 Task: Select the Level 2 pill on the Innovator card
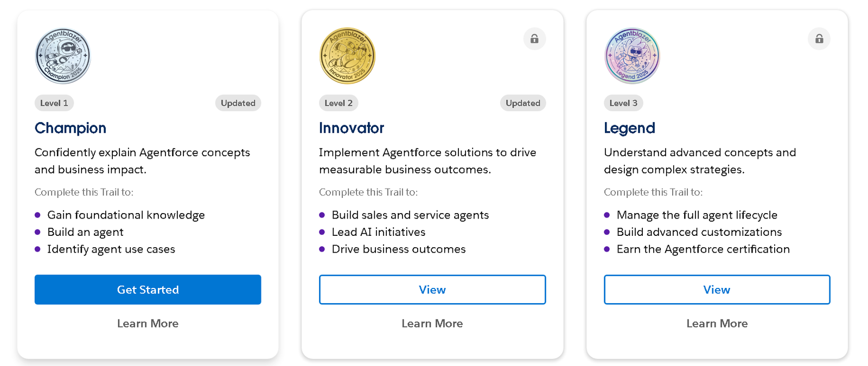coord(339,103)
